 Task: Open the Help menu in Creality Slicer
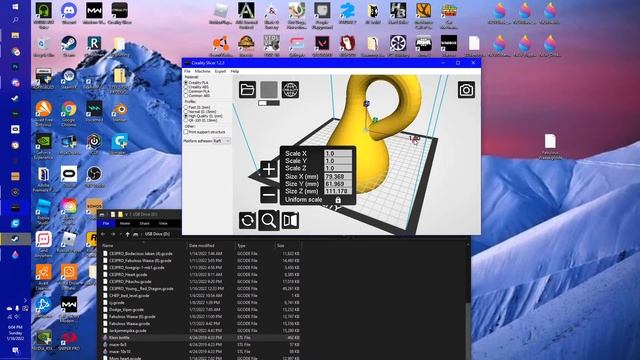235,71
